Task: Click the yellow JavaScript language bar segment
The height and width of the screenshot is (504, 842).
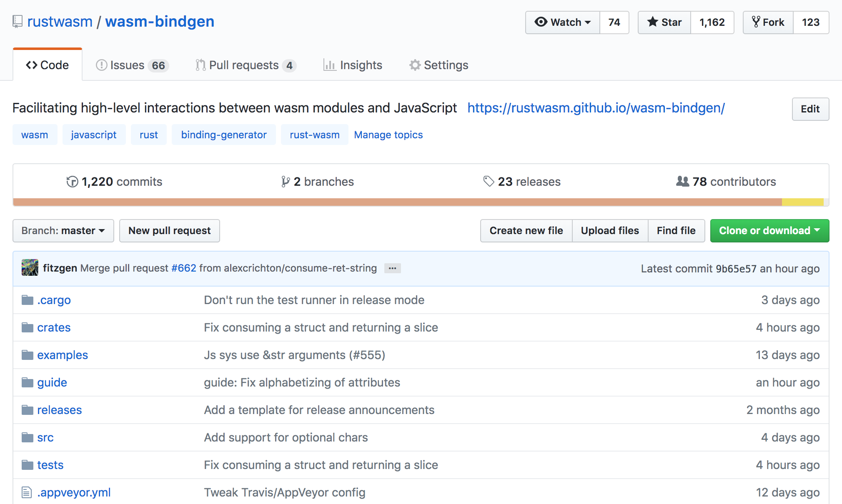Action: [803, 202]
